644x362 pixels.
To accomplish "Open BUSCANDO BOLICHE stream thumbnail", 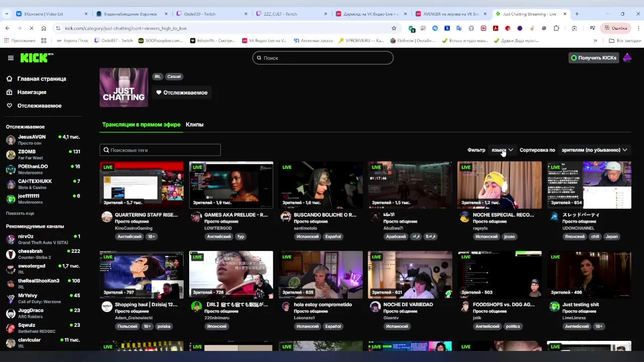I will [320, 185].
